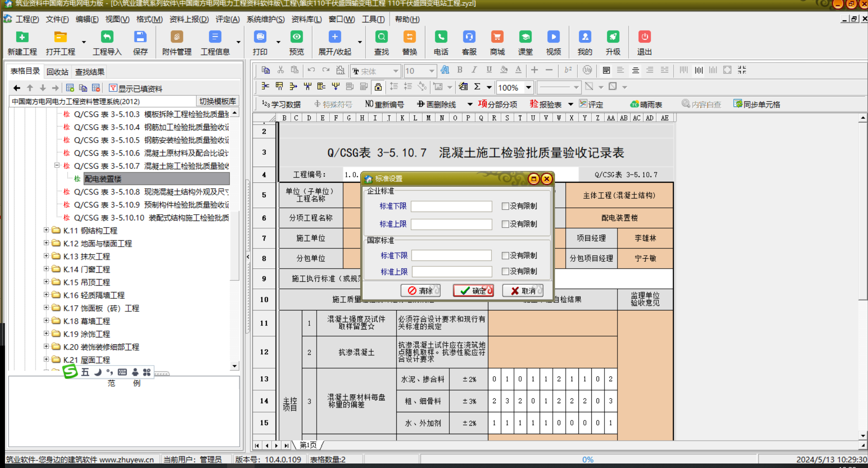This screenshot has height=468, width=868.
Task: Click the 确定 button in dialog
Action: coord(473,291)
